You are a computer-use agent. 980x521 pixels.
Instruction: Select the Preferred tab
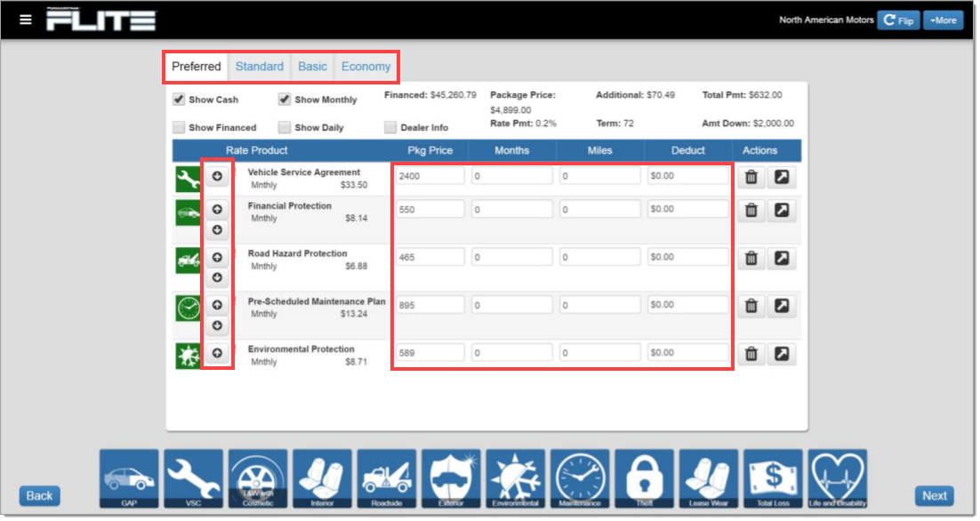coord(197,67)
